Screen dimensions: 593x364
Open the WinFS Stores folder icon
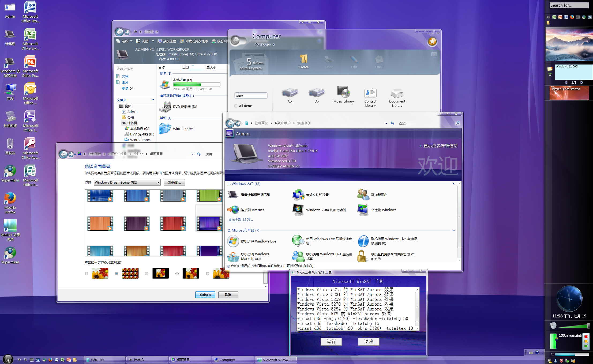tap(165, 129)
